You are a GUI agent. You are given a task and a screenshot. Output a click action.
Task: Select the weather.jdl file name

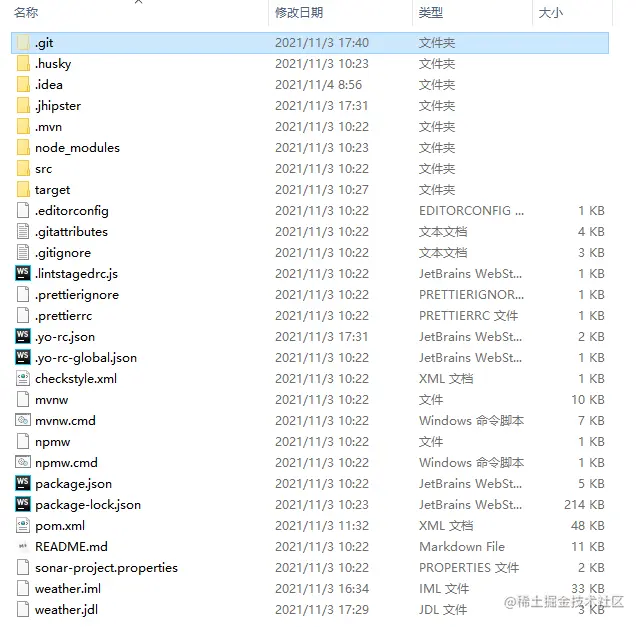pyautogui.click(x=66, y=610)
